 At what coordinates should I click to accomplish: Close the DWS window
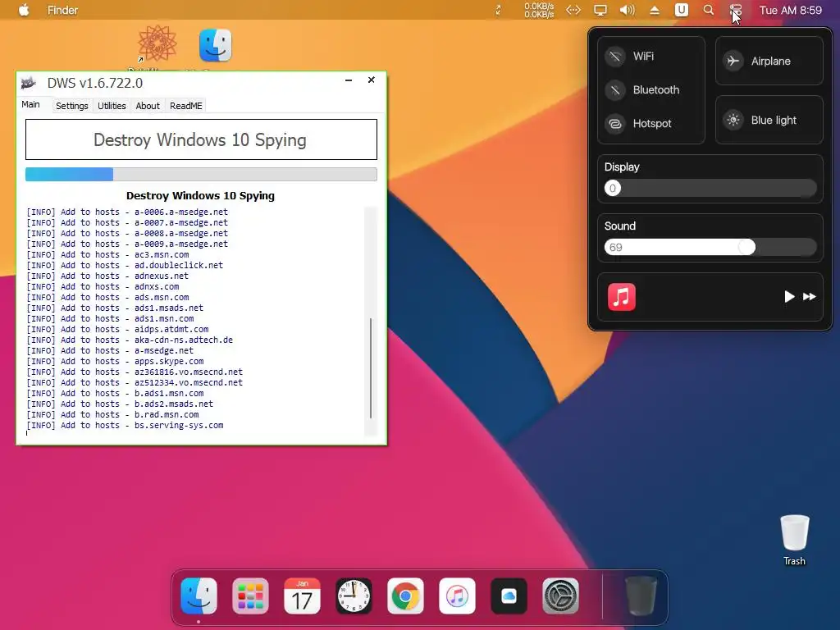(372, 80)
